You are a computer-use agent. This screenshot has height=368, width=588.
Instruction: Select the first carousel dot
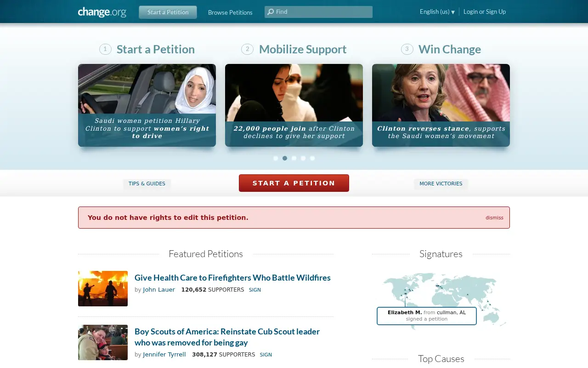[276, 158]
